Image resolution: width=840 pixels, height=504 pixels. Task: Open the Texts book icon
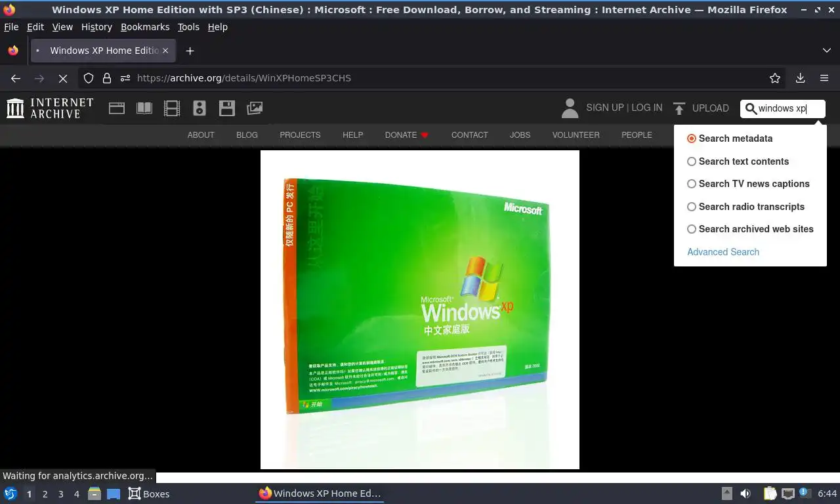[144, 108]
